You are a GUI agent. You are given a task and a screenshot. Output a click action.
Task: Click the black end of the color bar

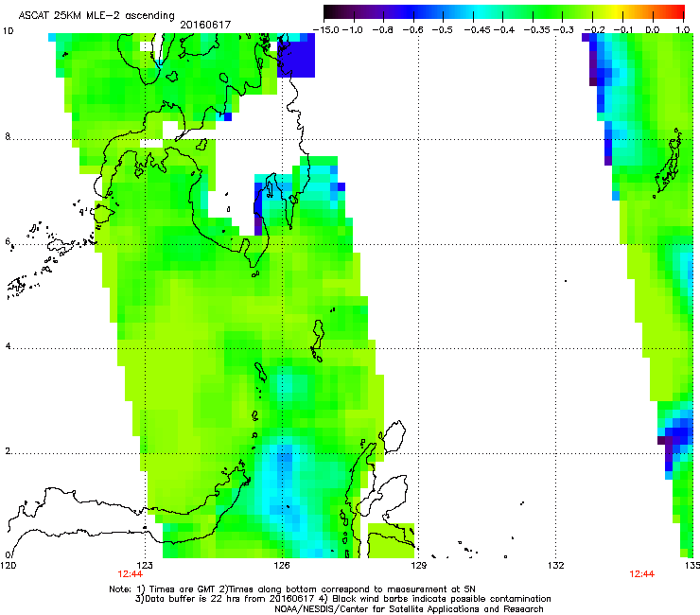pyautogui.click(x=330, y=12)
